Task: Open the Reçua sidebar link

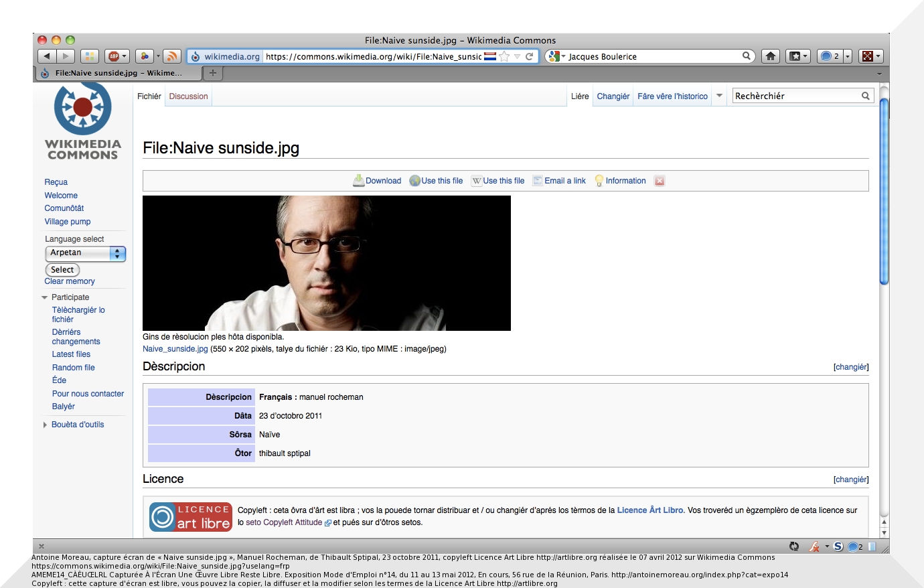Action: pyautogui.click(x=56, y=182)
